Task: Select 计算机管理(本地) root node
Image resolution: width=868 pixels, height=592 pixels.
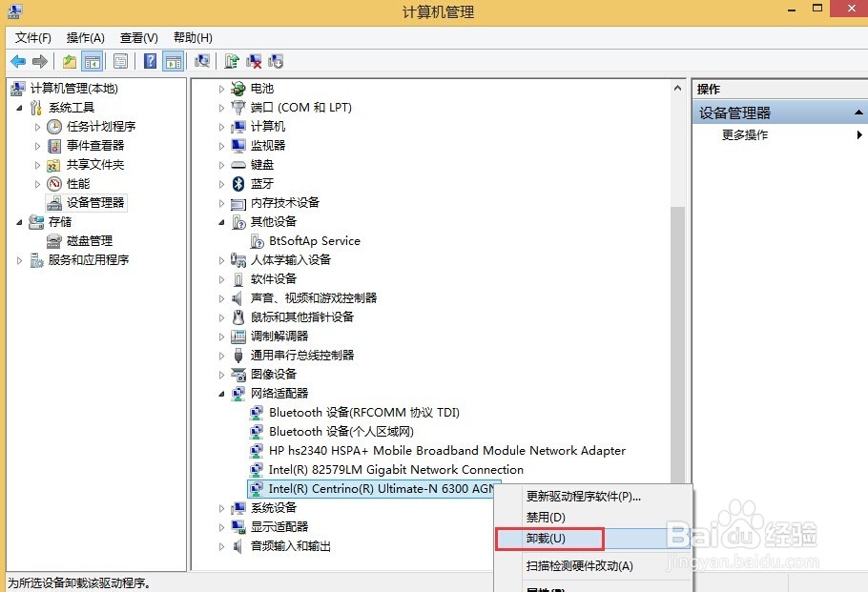Action: pos(73,89)
